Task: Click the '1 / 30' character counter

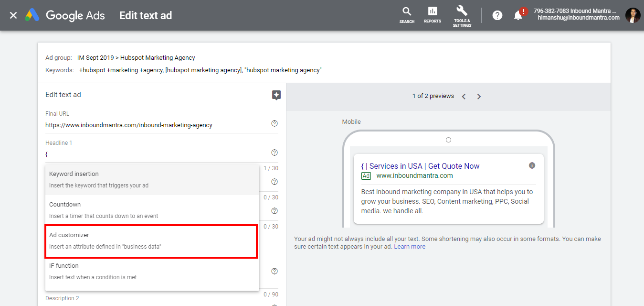Action: (271, 168)
